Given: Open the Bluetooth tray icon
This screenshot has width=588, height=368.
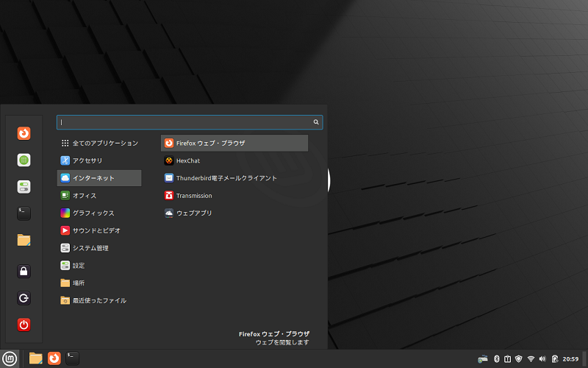Looking at the screenshot, I should pos(497,359).
